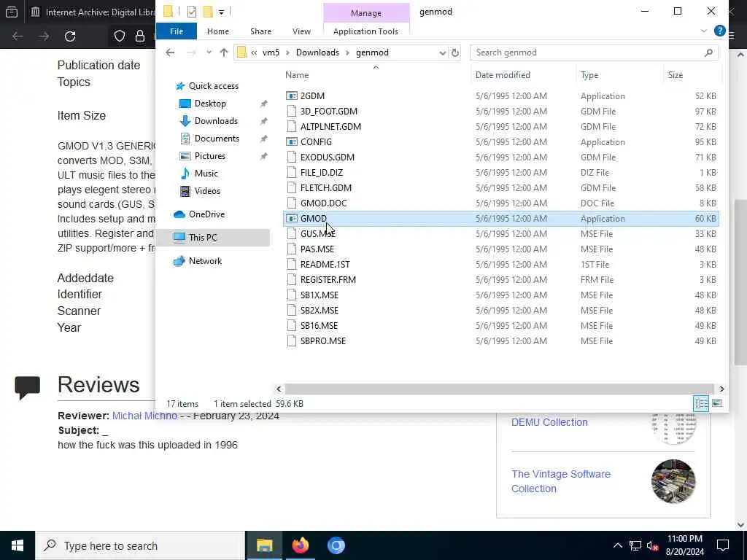Open the View ribbon tab
Screen dimensions: 747x560
tap(301, 31)
